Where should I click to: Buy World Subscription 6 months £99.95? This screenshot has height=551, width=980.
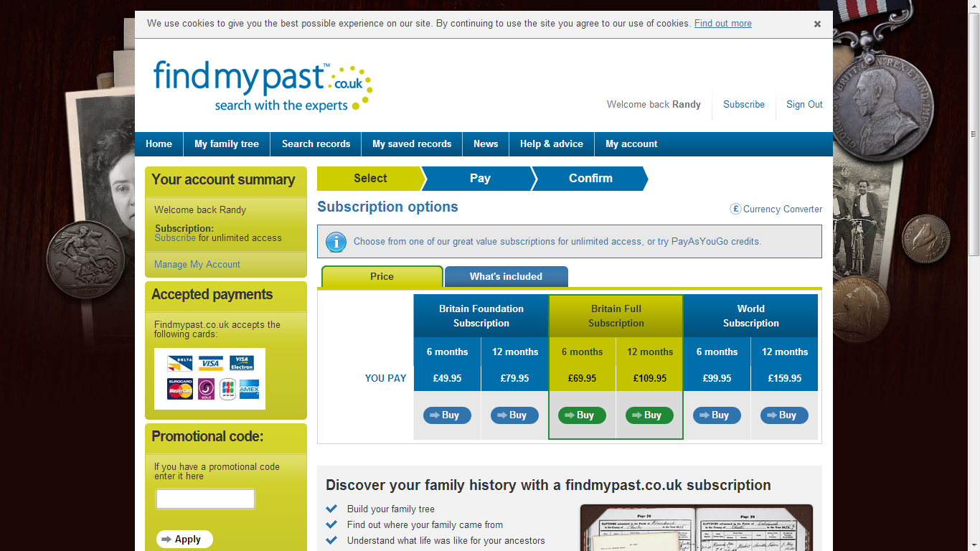(717, 415)
